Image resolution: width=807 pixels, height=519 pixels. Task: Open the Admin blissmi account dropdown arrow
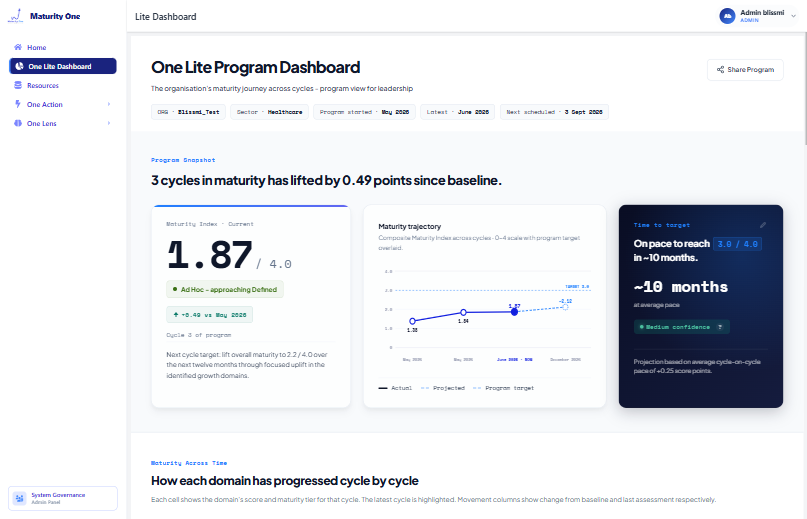(794, 16)
